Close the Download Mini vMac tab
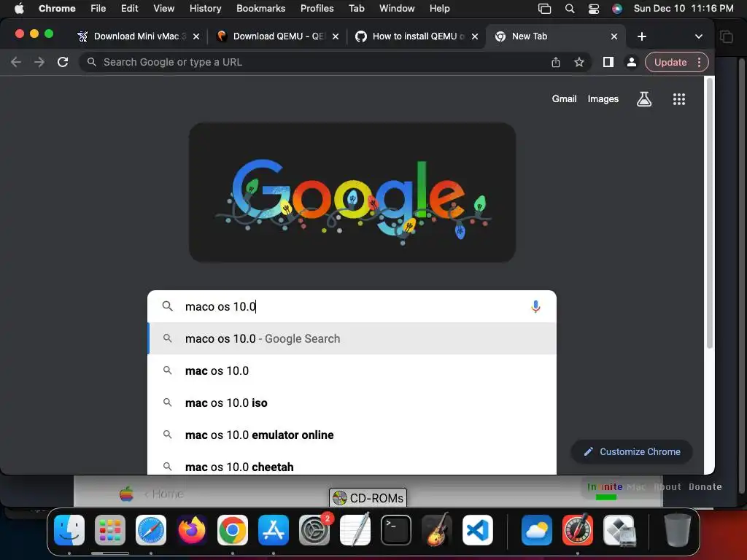 click(x=196, y=36)
